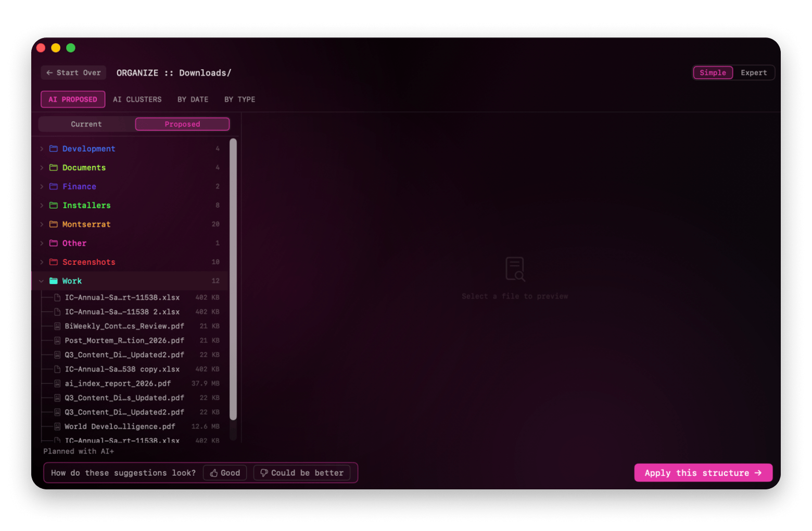Click file icon beside IC-Annual-Sa…538 copy.xlsx

tap(58, 369)
